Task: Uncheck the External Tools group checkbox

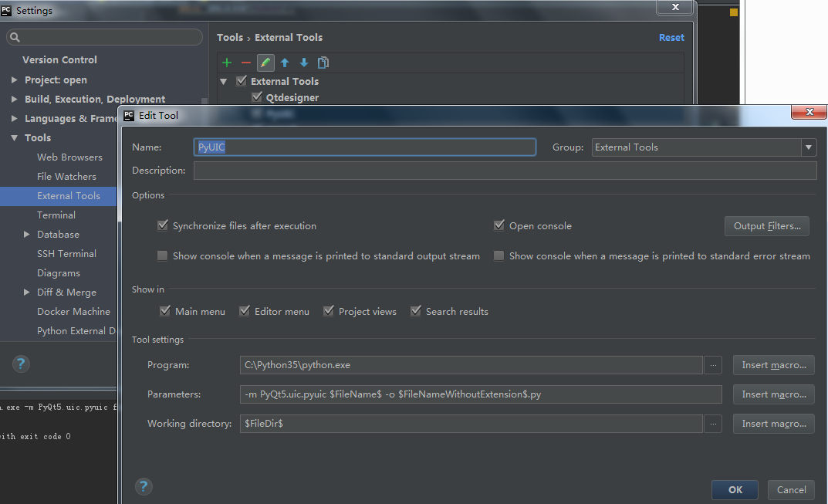Action: pos(242,81)
